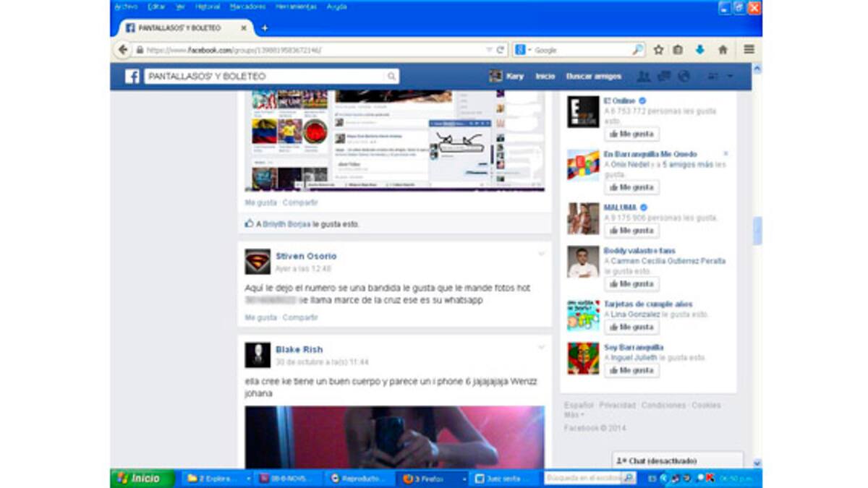
Task: Expand the options chevron on Stiven Osorio's post
Action: (x=541, y=254)
